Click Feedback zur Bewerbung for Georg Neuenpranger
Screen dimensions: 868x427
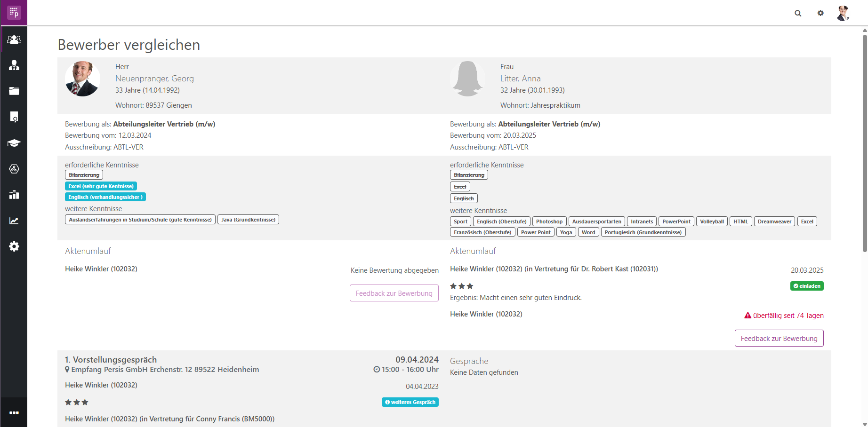(x=394, y=293)
